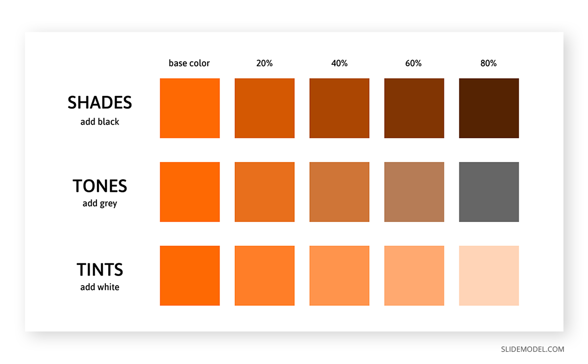The height and width of the screenshot is (364, 588).
Task: Select the 20% tint swatch
Action: tap(265, 276)
